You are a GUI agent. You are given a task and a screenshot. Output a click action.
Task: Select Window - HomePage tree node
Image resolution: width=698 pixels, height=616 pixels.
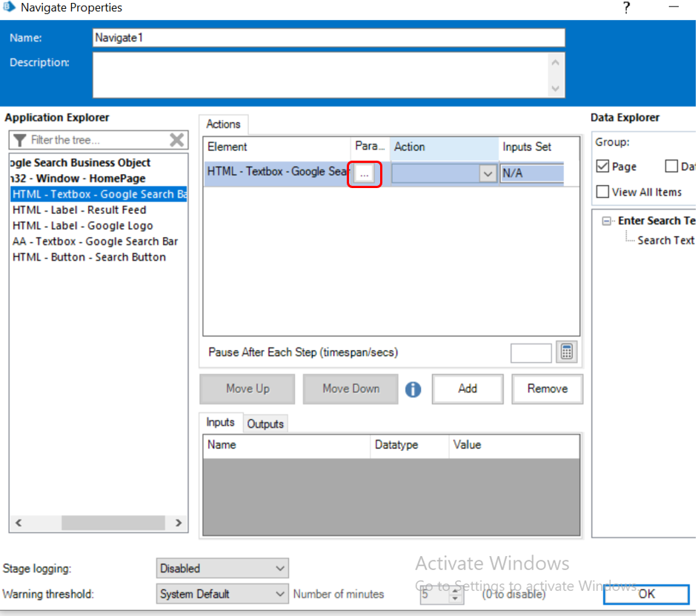point(78,178)
